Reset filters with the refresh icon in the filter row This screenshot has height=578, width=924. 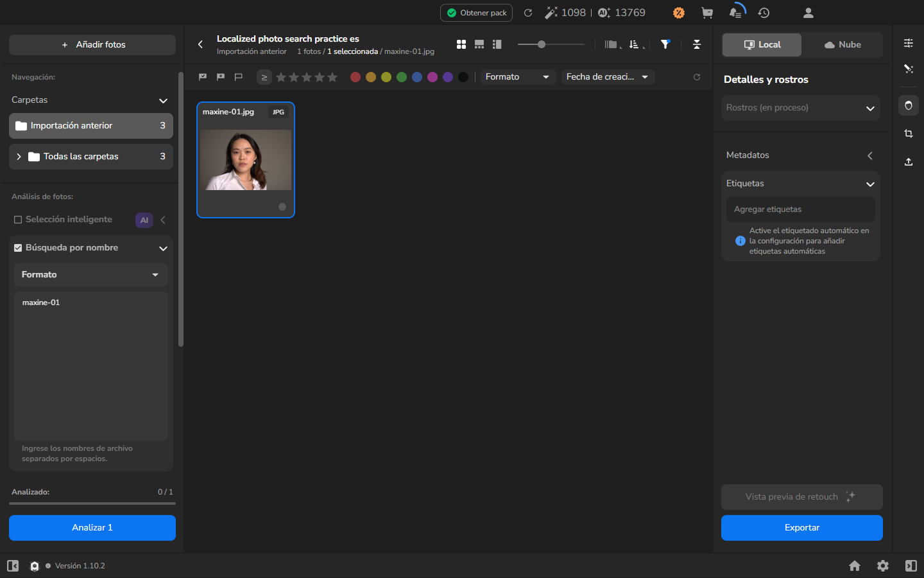(697, 77)
